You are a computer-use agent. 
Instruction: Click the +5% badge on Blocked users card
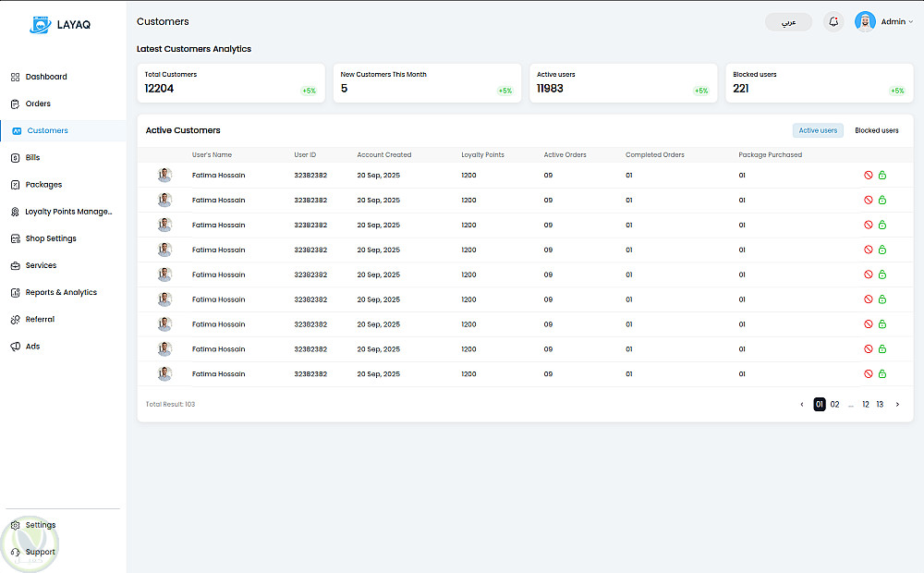(897, 91)
